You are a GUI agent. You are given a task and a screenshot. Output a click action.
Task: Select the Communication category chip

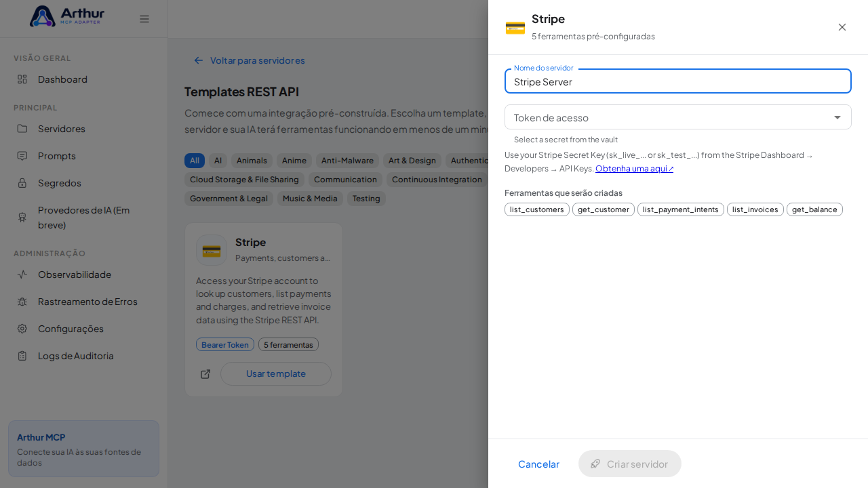pos(345,180)
